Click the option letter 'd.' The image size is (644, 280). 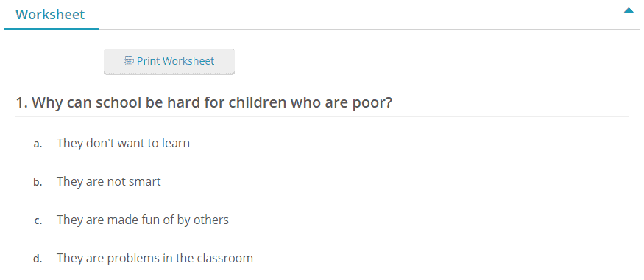click(x=38, y=259)
